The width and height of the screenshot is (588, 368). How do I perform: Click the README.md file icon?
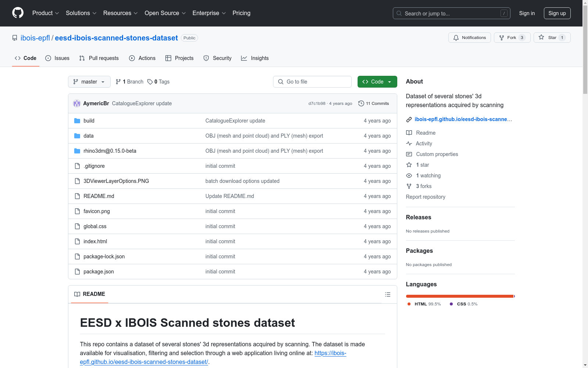click(x=77, y=196)
